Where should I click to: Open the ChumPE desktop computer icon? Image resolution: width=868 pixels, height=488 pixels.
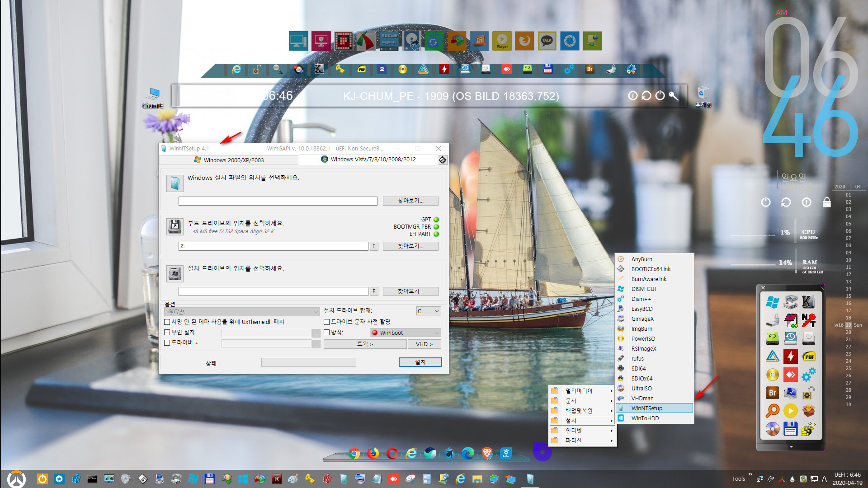(153, 98)
